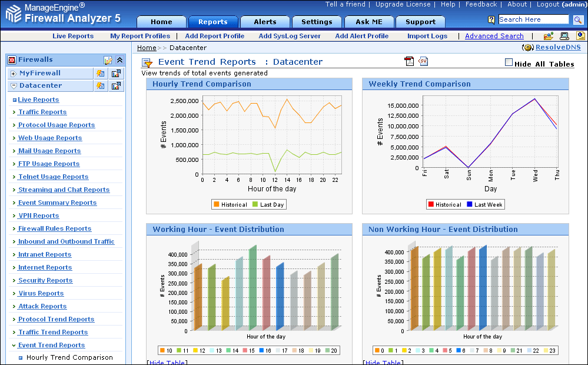
Task: Export report as PDF
Action: 409,62
